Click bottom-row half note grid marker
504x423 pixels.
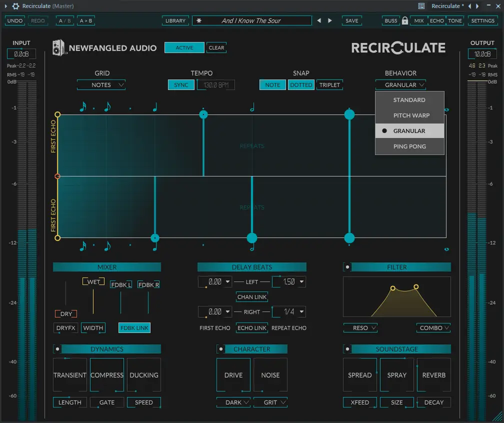252,247
